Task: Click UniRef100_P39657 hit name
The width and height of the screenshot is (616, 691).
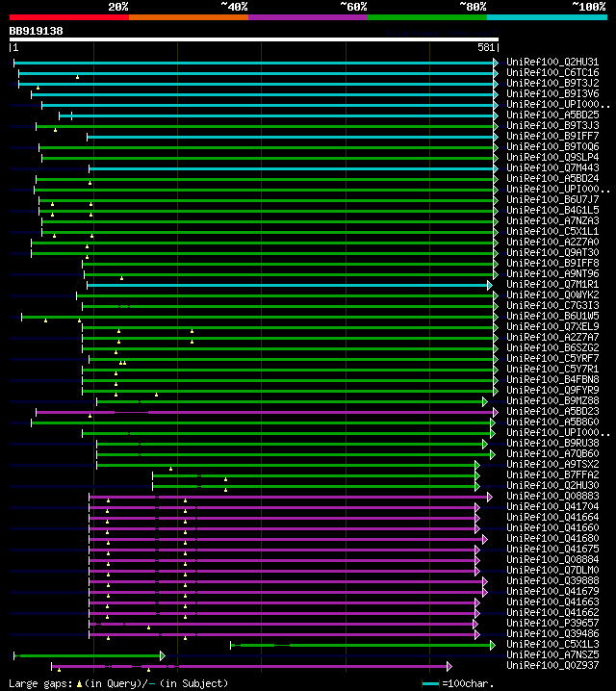Action: (x=552, y=623)
